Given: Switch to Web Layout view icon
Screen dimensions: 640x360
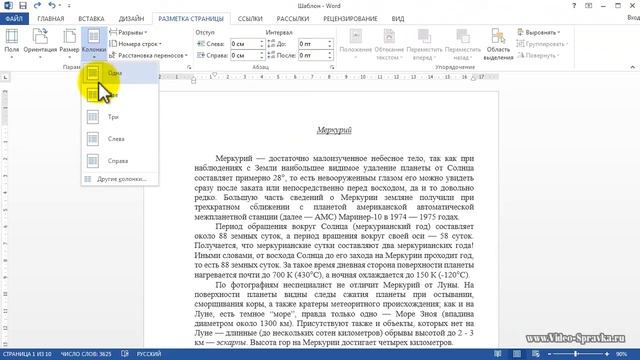Looking at the screenshot, I should 536,354.
